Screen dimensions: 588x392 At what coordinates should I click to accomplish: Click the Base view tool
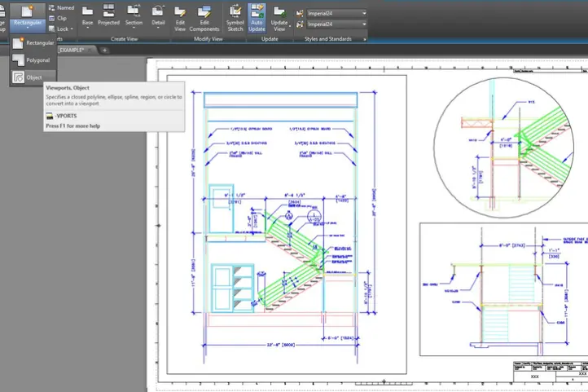click(x=87, y=15)
